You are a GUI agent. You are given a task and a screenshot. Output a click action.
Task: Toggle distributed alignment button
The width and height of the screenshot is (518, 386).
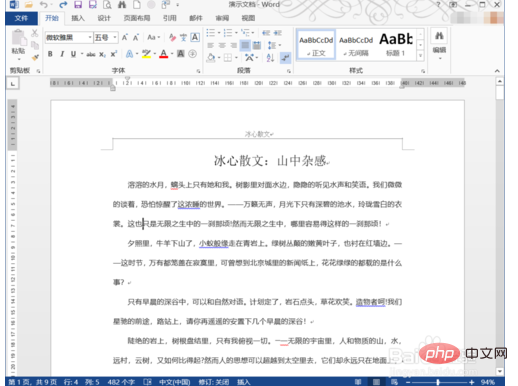click(257, 45)
